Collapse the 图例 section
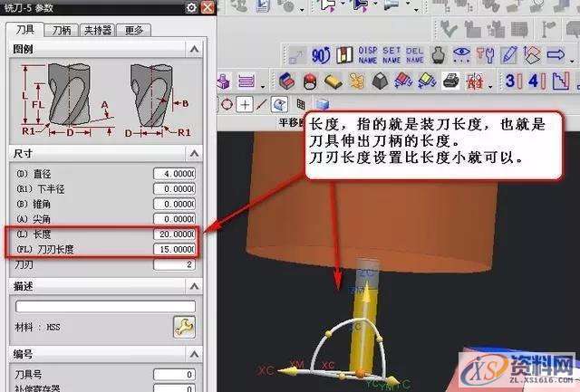The height and width of the screenshot is (392, 580). [190, 48]
